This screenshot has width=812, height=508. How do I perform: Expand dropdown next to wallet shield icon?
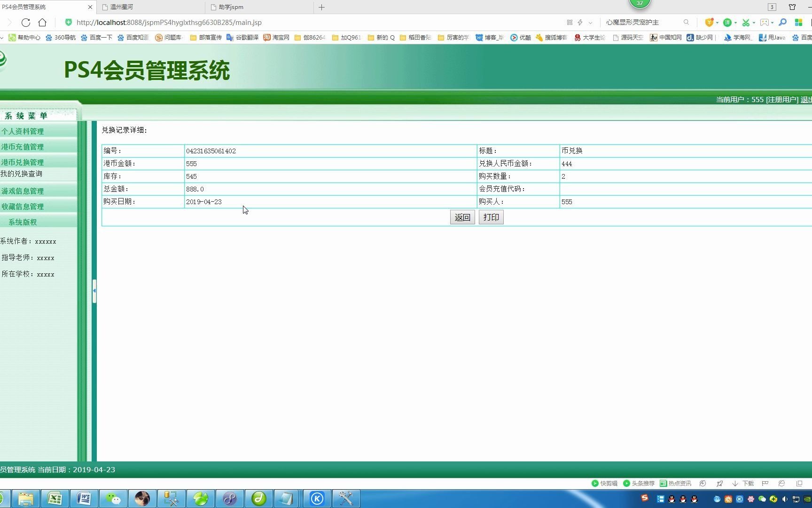(717, 23)
